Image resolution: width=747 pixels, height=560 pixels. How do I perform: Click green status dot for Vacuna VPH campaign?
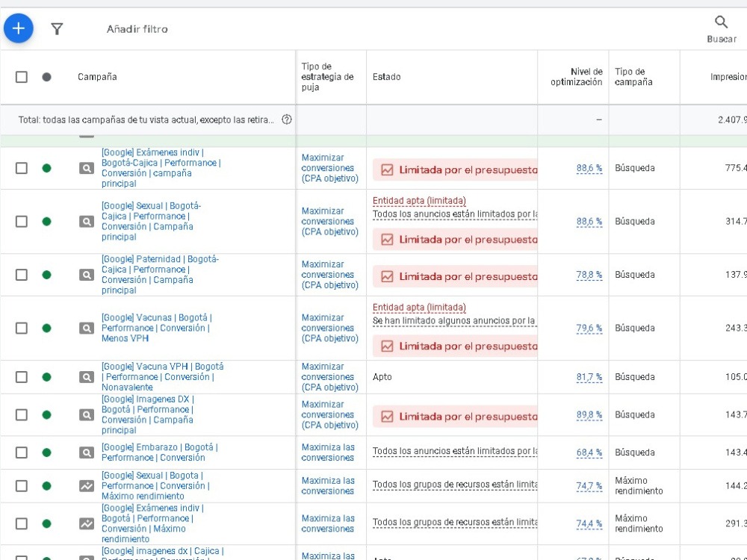[46, 377]
